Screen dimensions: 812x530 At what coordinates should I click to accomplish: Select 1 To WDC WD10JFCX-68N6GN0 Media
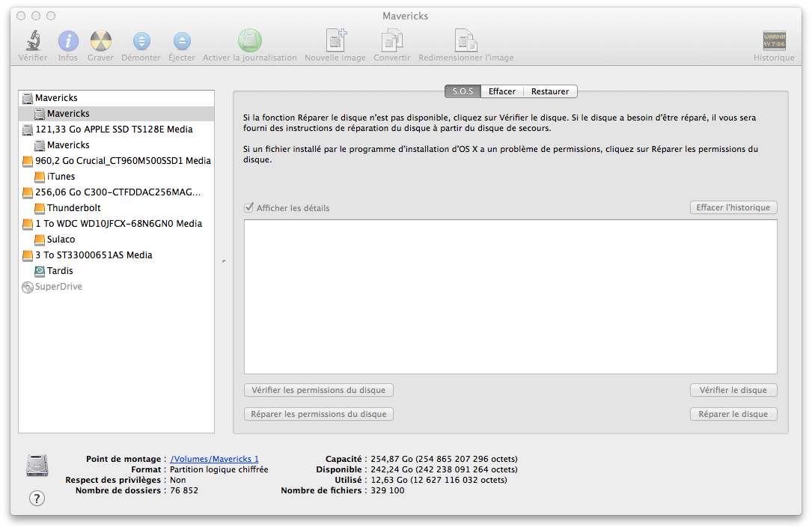[117, 224]
